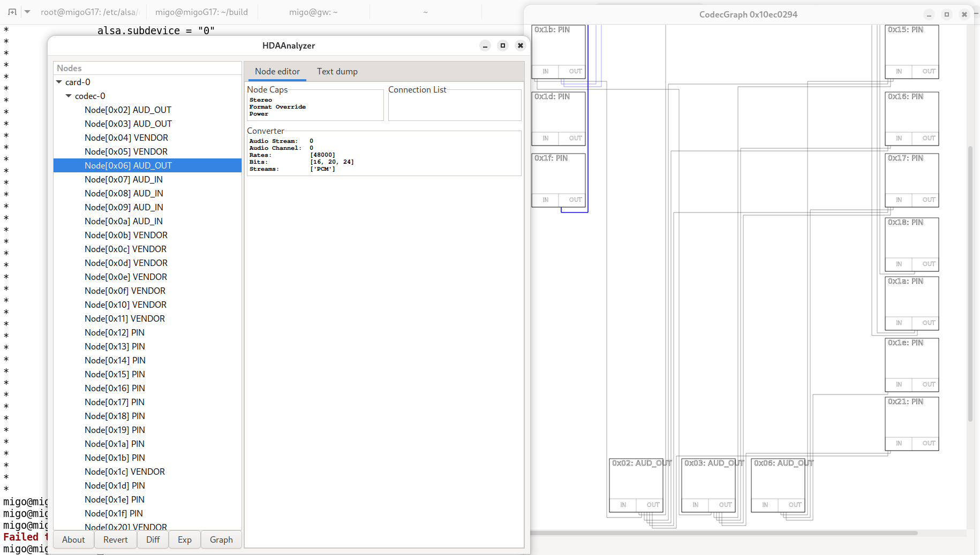This screenshot has width=980, height=555.
Task: Click the 0x21 PIN graph node
Action: pyautogui.click(x=911, y=420)
